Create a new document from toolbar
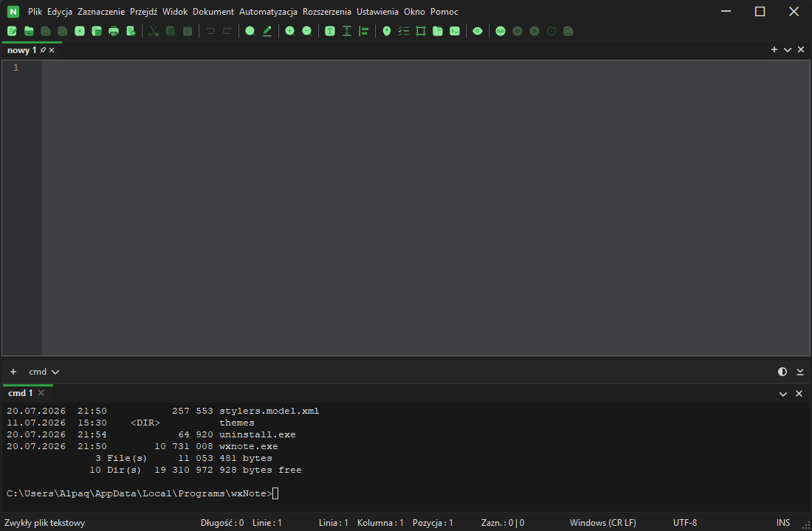Image resolution: width=812 pixels, height=531 pixels. click(12, 31)
